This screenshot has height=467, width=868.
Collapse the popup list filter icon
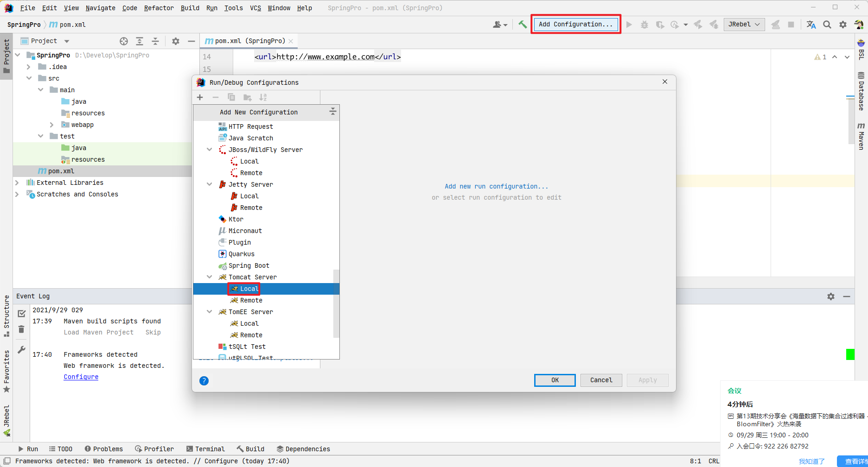pyautogui.click(x=332, y=112)
